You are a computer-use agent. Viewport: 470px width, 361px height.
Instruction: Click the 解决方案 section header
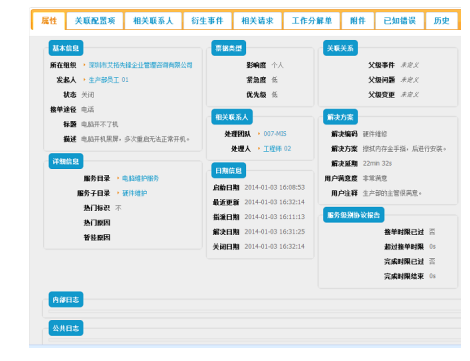click(340, 117)
